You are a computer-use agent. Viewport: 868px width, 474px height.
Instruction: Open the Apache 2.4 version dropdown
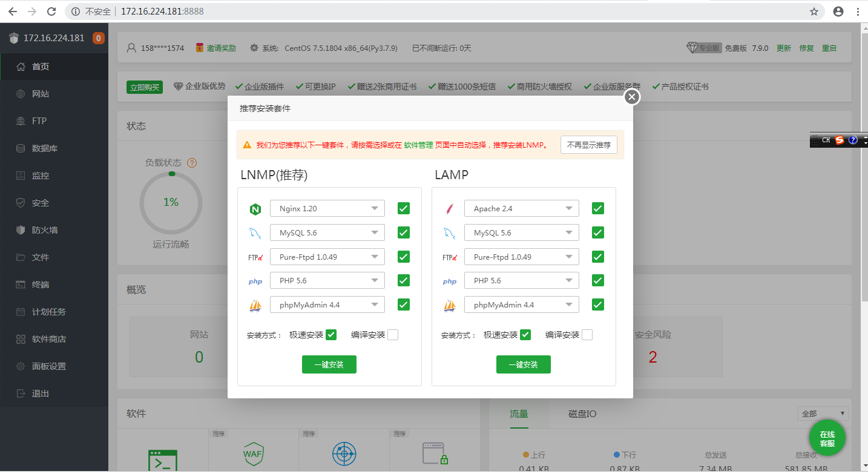tap(522, 208)
